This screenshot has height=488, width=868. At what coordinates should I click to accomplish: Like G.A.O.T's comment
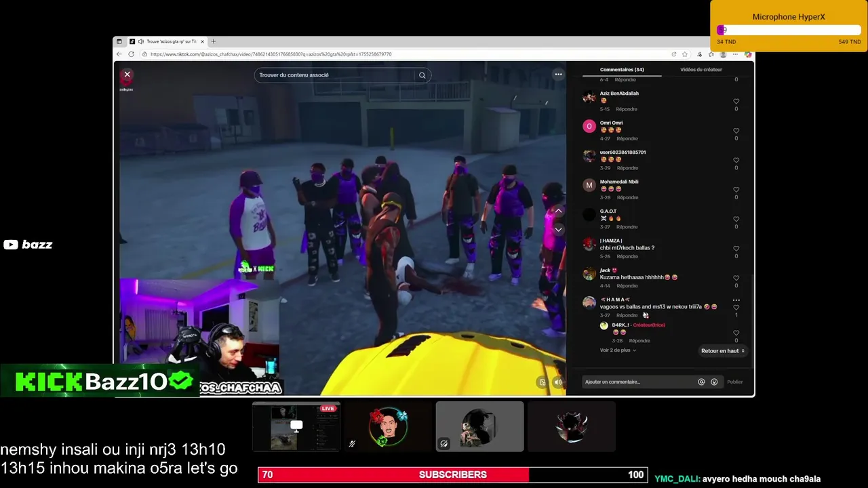click(736, 220)
